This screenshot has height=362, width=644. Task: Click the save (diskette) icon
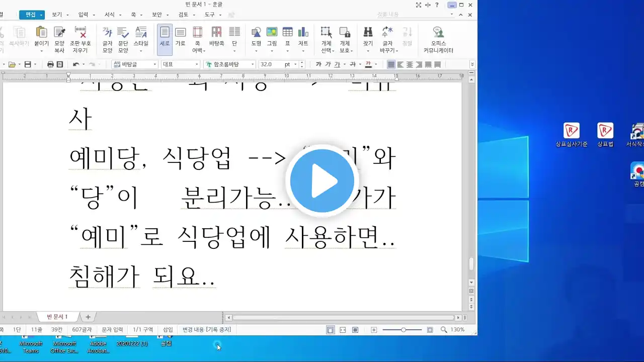coord(28,64)
